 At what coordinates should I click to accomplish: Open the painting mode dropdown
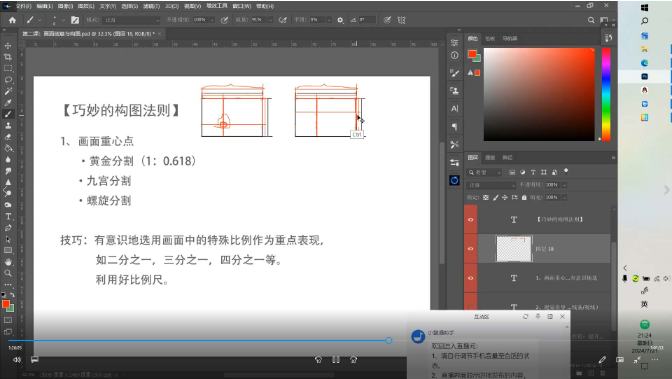click(x=132, y=20)
